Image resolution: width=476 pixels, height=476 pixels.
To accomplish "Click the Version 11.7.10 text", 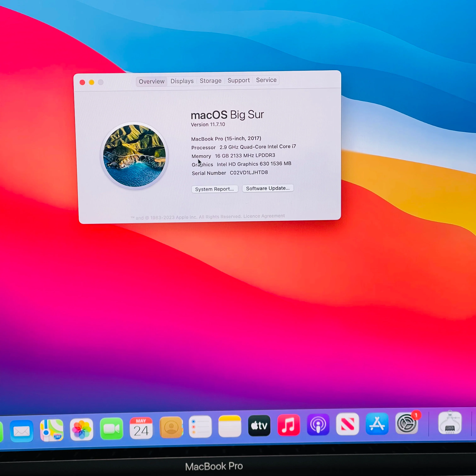I will (x=208, y=124).
